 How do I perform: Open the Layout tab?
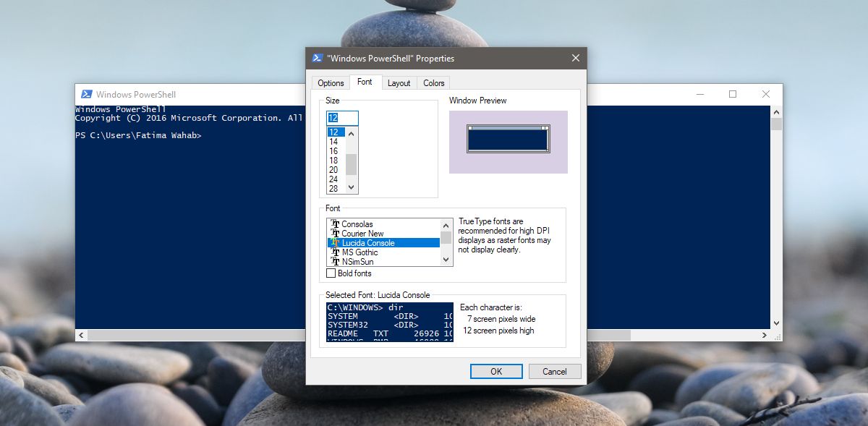pos(399,83)
